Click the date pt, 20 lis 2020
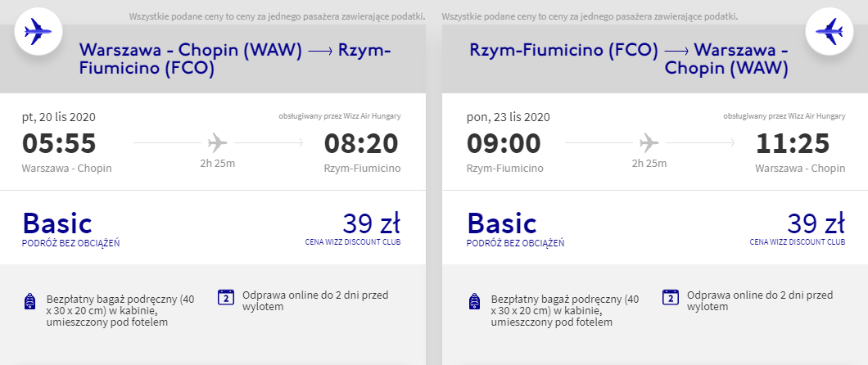 tap(59, 117)
